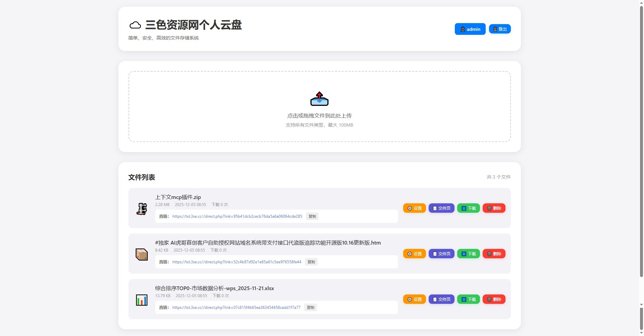Click the door icon inside 登出 button
This screenshot has height=336, width=644.
(494, 29)
